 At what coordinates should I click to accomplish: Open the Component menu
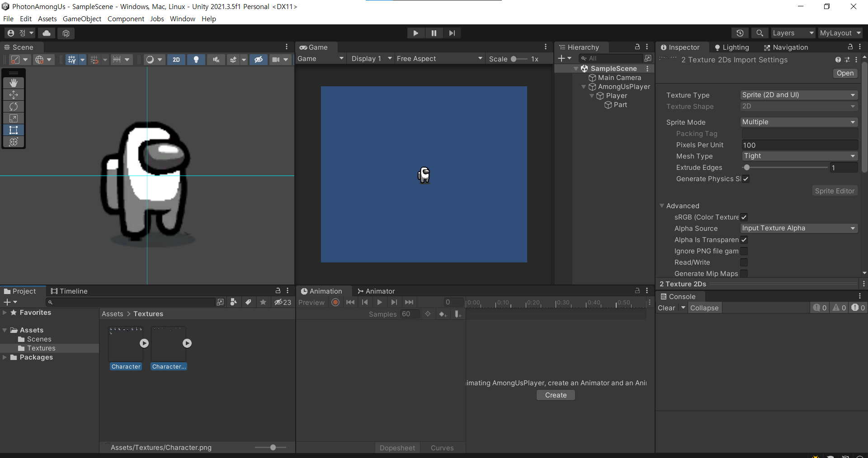point(126,19)
